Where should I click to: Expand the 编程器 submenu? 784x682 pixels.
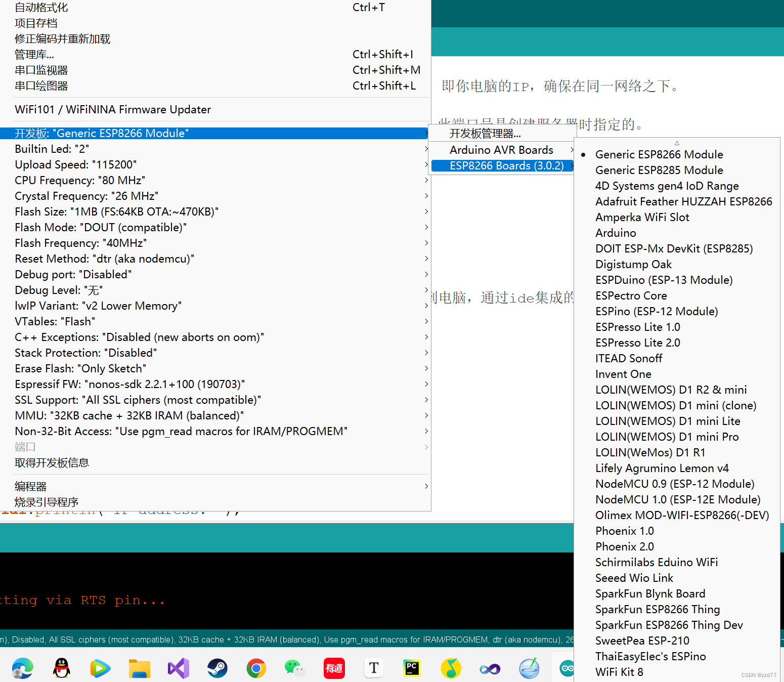[x=215, y=486]
